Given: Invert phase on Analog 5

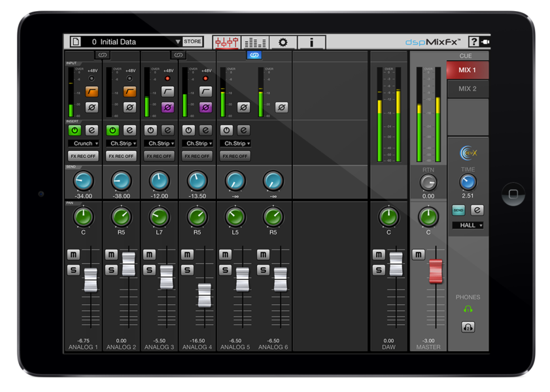Looking at the screenshot, I should click(x=243, y=107).
